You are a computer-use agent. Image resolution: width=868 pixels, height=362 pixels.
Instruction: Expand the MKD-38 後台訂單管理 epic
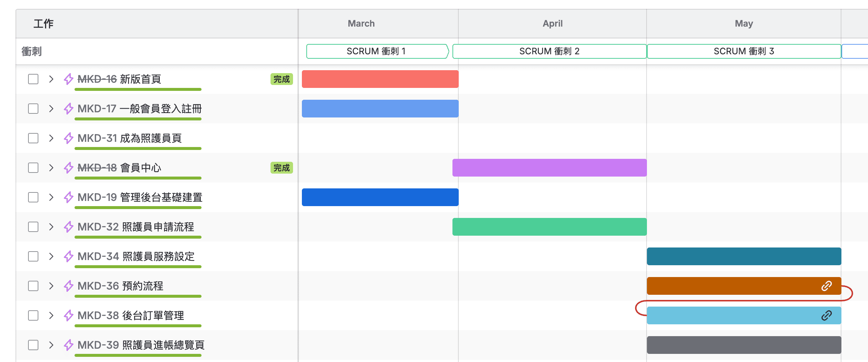51,315
